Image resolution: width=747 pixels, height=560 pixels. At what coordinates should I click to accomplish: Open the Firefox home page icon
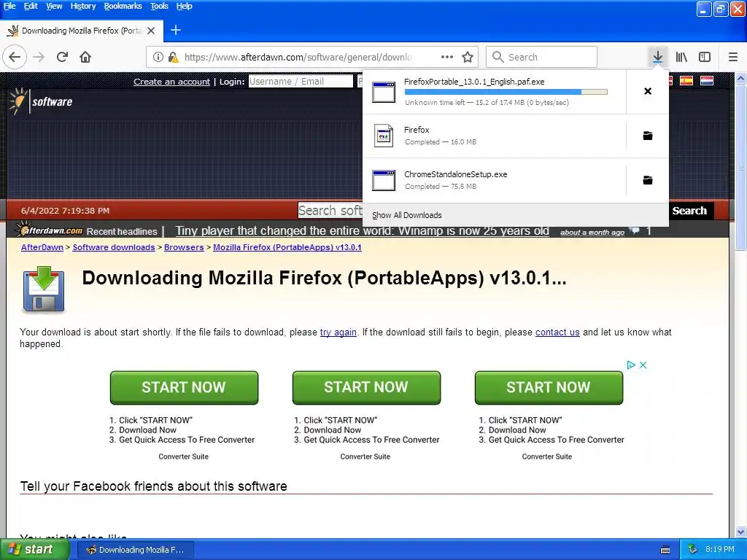85,57
